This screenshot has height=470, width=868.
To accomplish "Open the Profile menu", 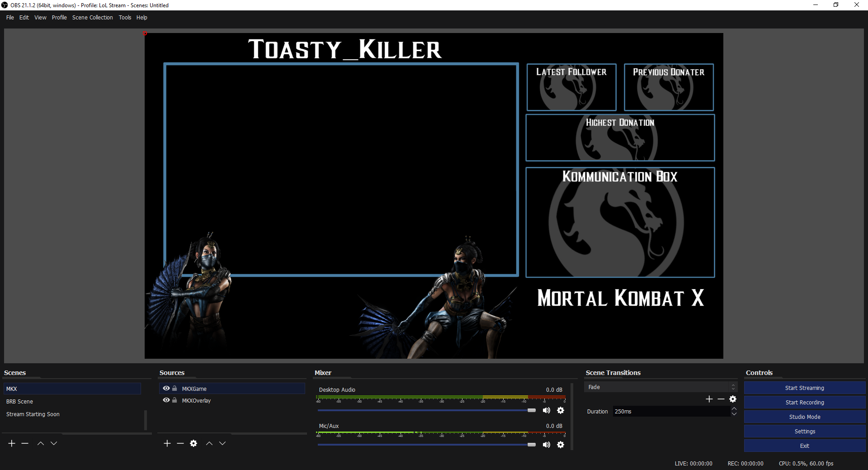I will (59, 18).
